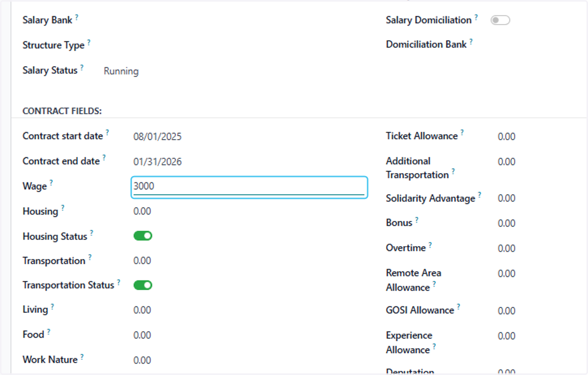The width and height of the screenshot is (588, 375).
Task: Click the Domiciliation Bank label
Action: [x=426, y=45]
